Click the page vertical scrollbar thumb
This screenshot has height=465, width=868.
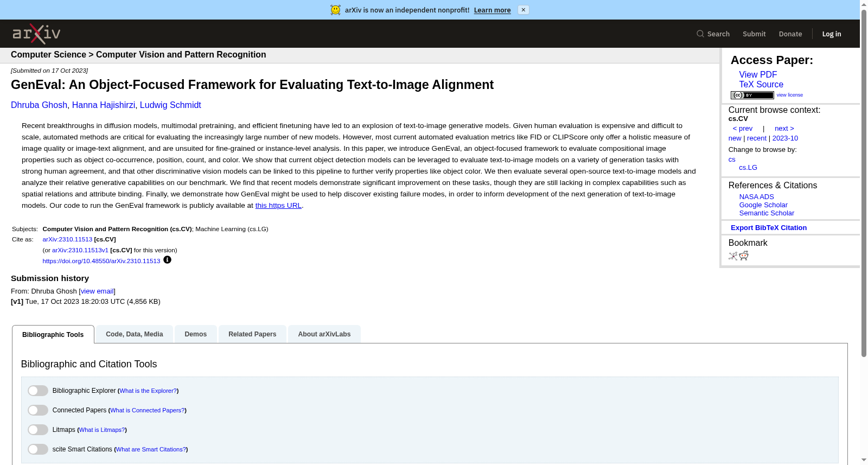point(864,183)
